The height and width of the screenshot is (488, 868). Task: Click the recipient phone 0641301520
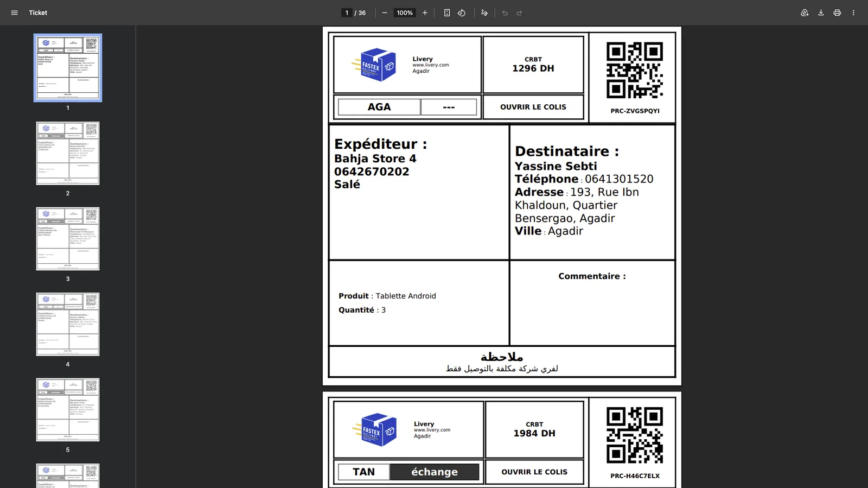point(619,179)
